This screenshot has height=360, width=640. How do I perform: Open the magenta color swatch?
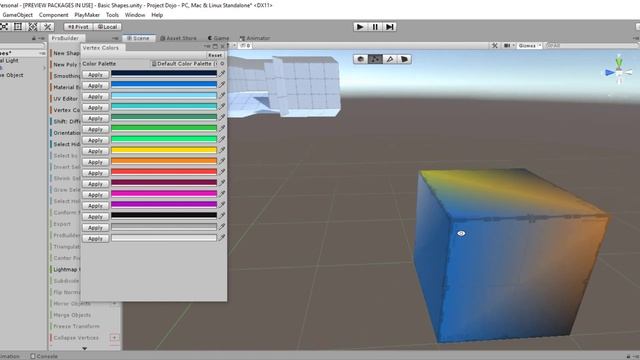[164, 194]
